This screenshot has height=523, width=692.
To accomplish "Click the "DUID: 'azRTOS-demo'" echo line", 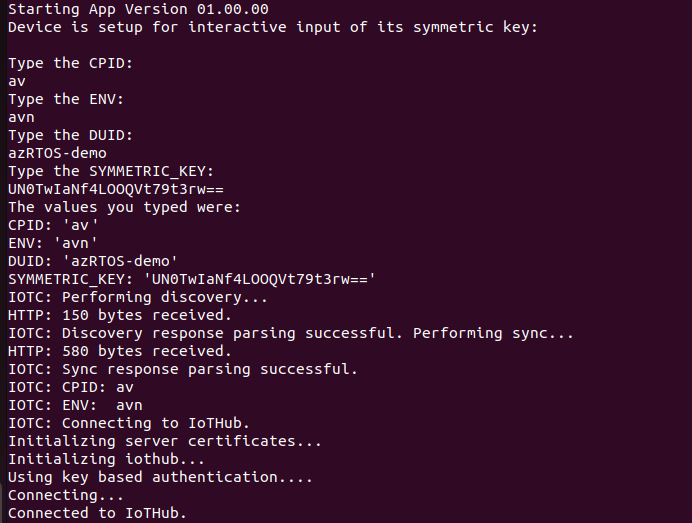I will [x=93, y=261].
